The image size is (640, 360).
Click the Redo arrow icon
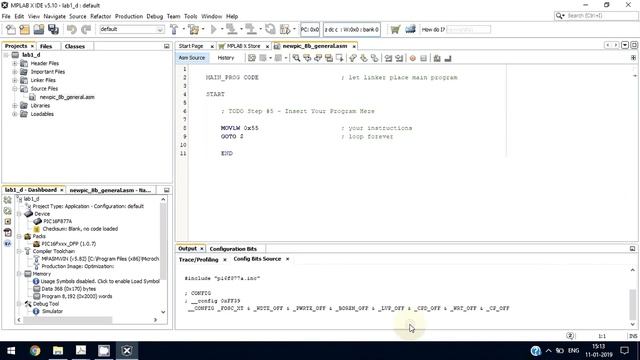(x=86, y=29)
